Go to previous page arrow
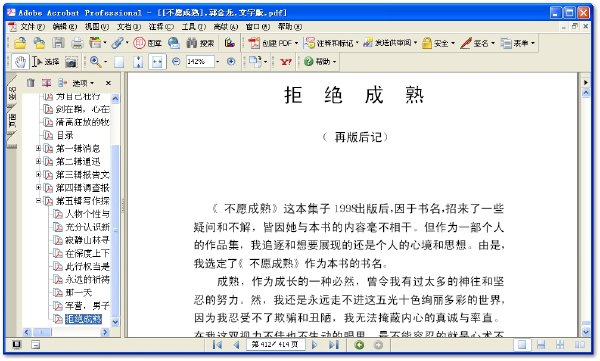Viewport: 600px width, 361px height. click(236, 345)
